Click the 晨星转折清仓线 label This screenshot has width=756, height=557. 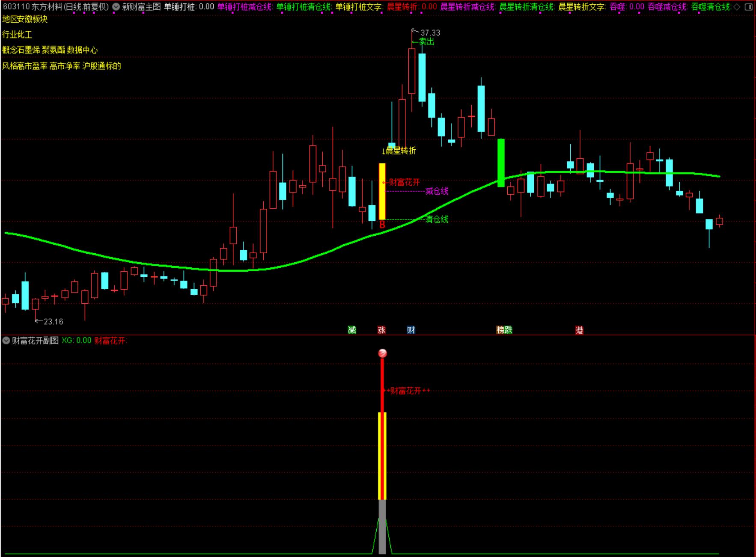coord(527,7)
